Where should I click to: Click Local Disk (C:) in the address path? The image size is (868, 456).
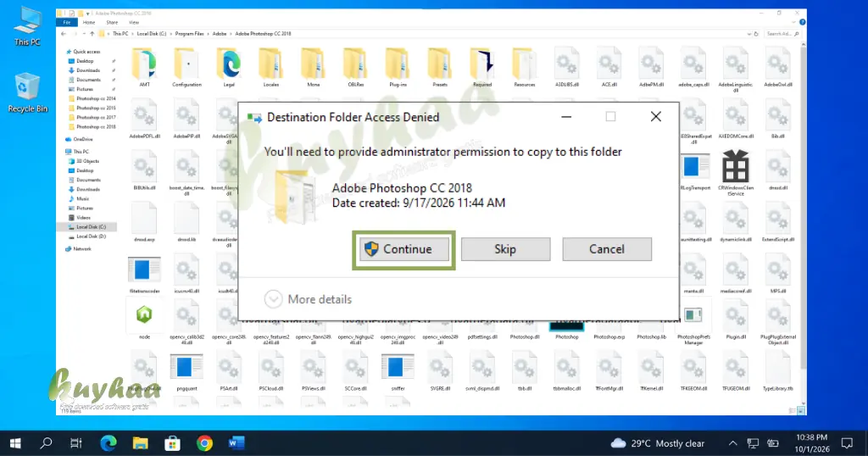pyautogui.click(x=152, y=34)
